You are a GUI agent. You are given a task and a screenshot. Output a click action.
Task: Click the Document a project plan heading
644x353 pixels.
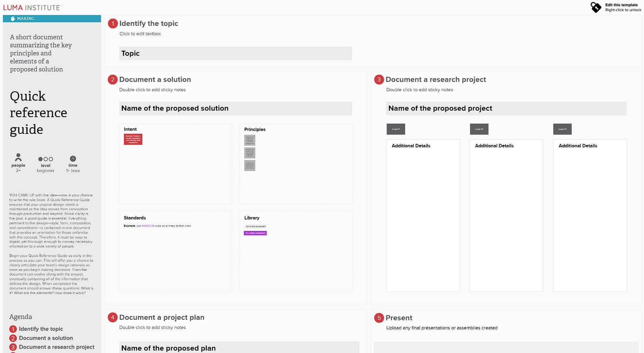[x=162, y=317]
